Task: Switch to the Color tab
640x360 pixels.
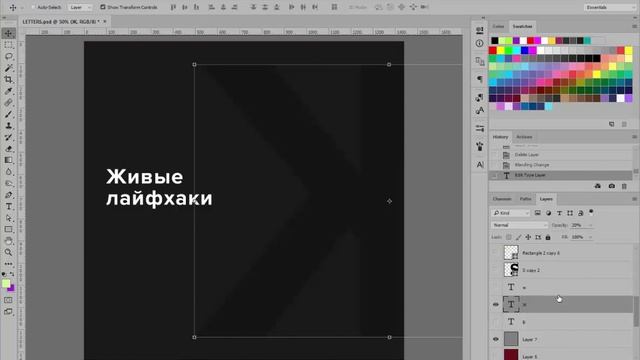Action: click(498, 26)
